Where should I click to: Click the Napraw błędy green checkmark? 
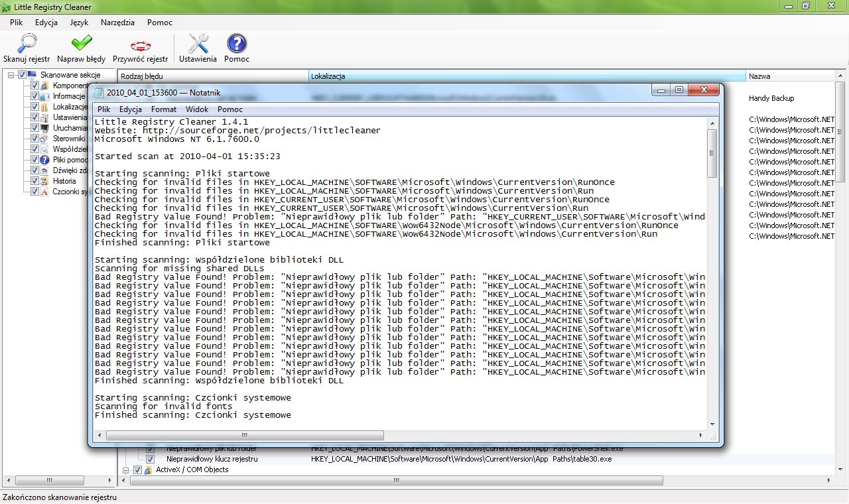[81, 44]
